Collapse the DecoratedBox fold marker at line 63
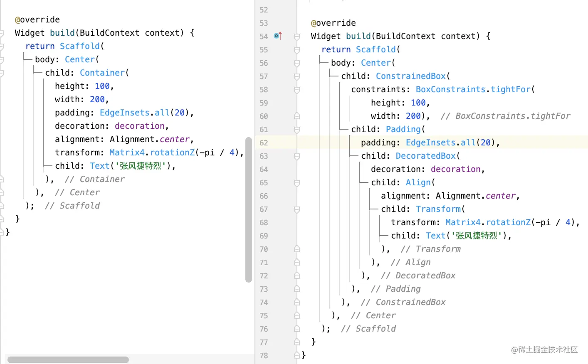Screen dimensions: 588x364 click(x=297, y=156)
